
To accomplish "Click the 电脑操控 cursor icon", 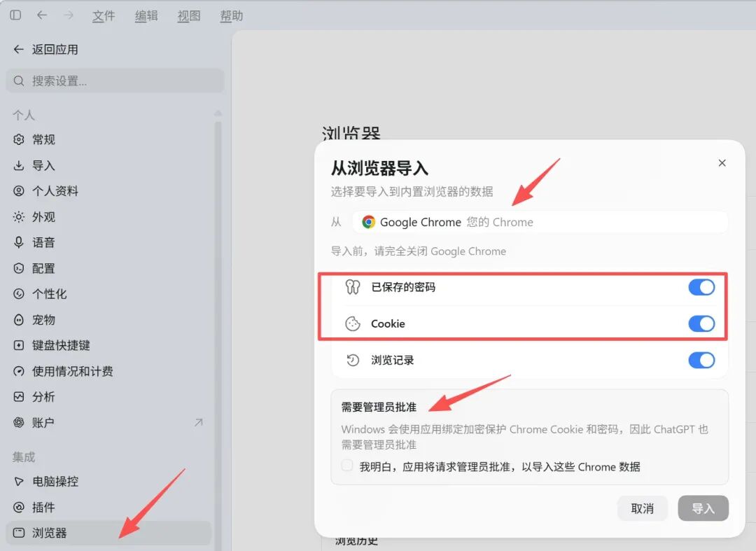I will click(19, 481).
